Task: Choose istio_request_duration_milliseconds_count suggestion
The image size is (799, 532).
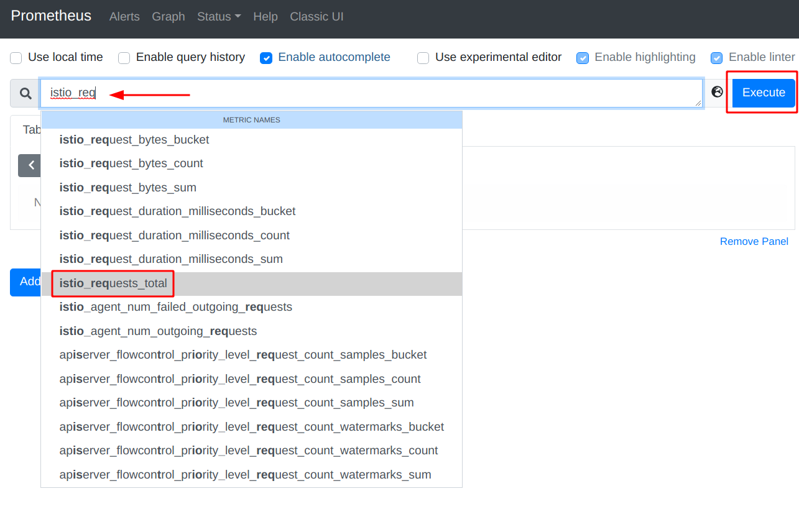Action: point(251,236)
